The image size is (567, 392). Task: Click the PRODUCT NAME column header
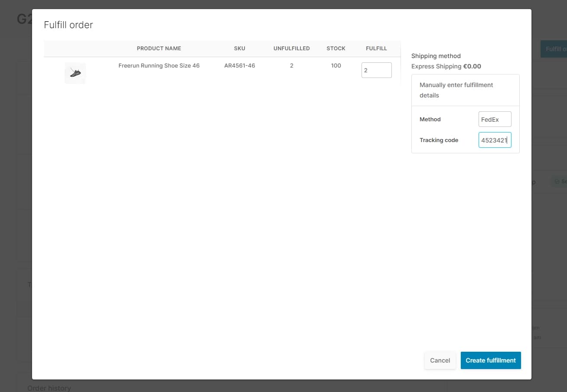coord(159,49)
